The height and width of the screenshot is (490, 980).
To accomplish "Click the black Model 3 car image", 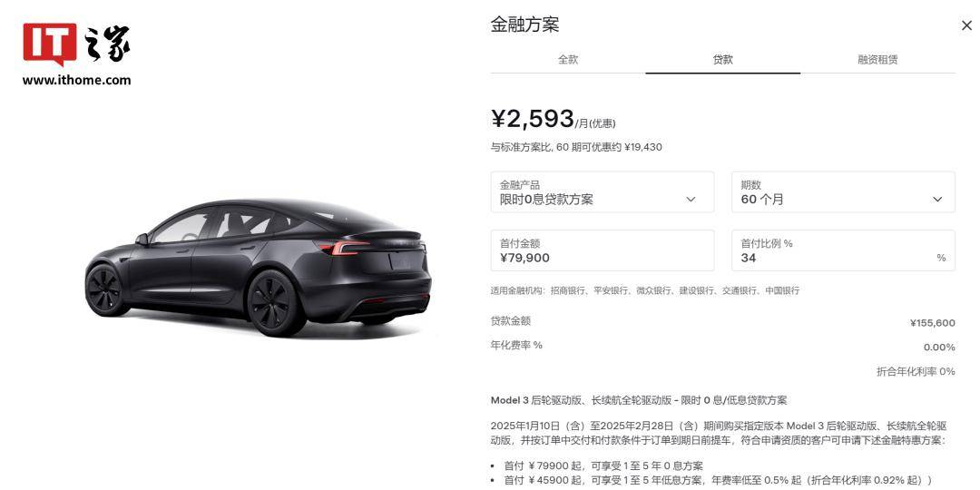I will (258, 267).
